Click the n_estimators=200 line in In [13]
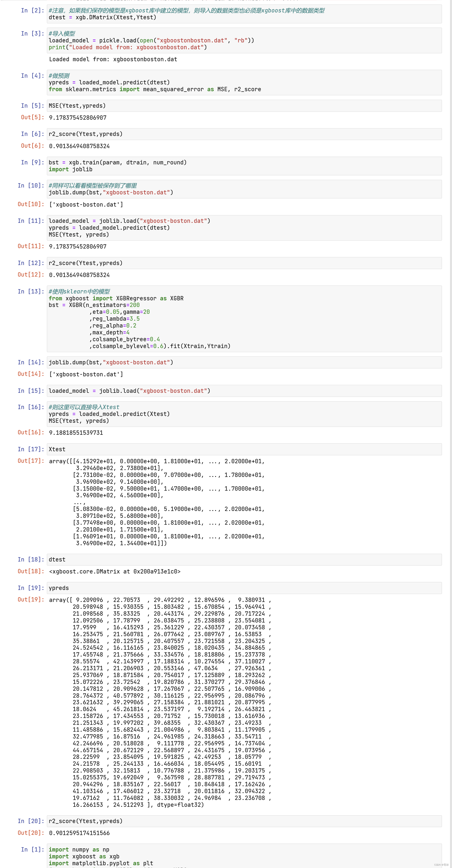 pyautogui.click(x=94, y=305)
